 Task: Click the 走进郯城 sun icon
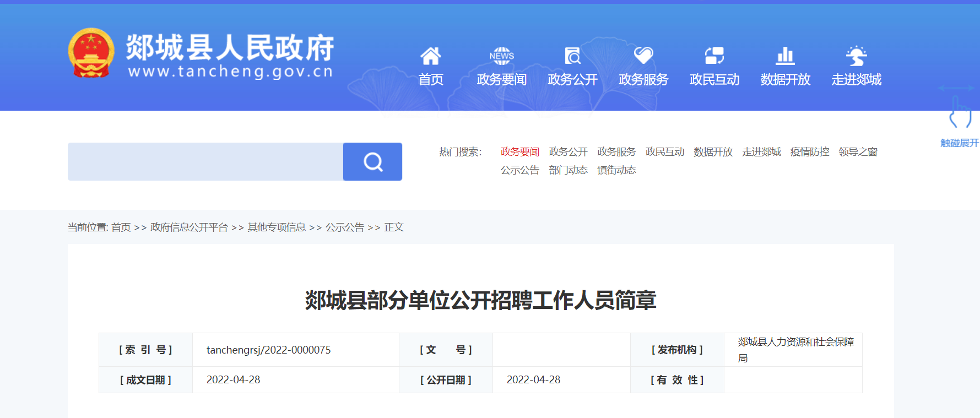pyautogui.click(x=856, y=56)
